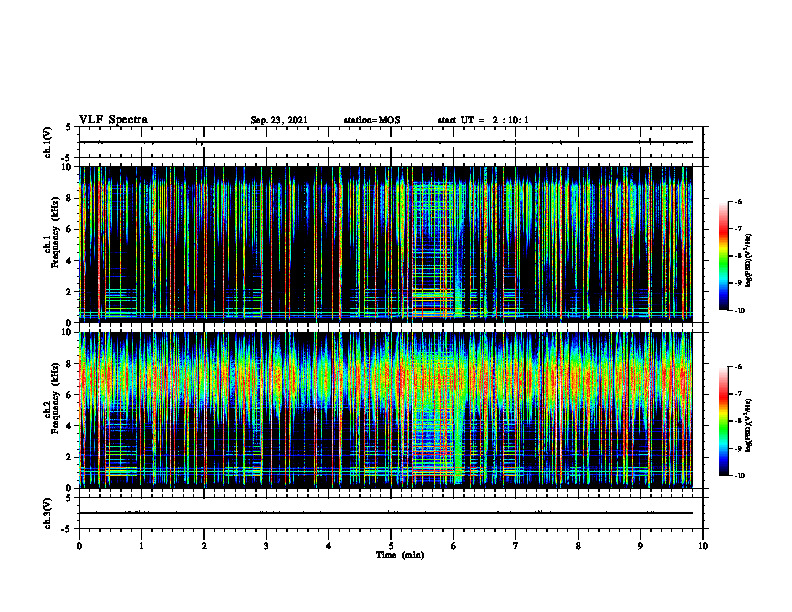Click the "4" tick on the time axis
Viewport: 792px width, 612px height.
click(329, 546)
